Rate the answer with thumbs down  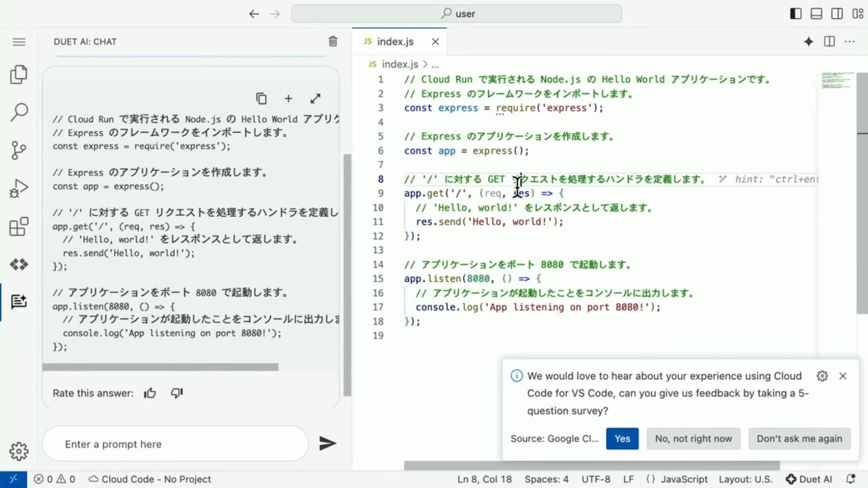point(177,393)
